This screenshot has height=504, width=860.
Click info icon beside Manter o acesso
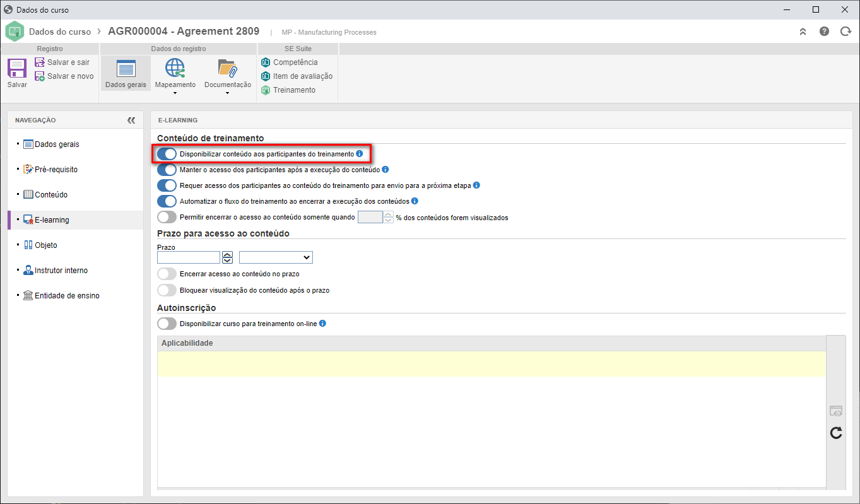coord(386,169)
